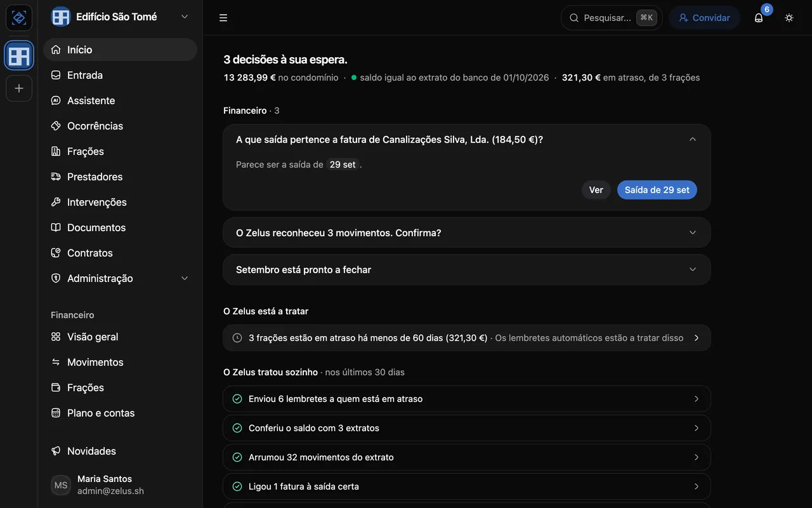Go to Movimentos under Financeiro
Screen dimensions: 812x508
click(x=120, y=362)
